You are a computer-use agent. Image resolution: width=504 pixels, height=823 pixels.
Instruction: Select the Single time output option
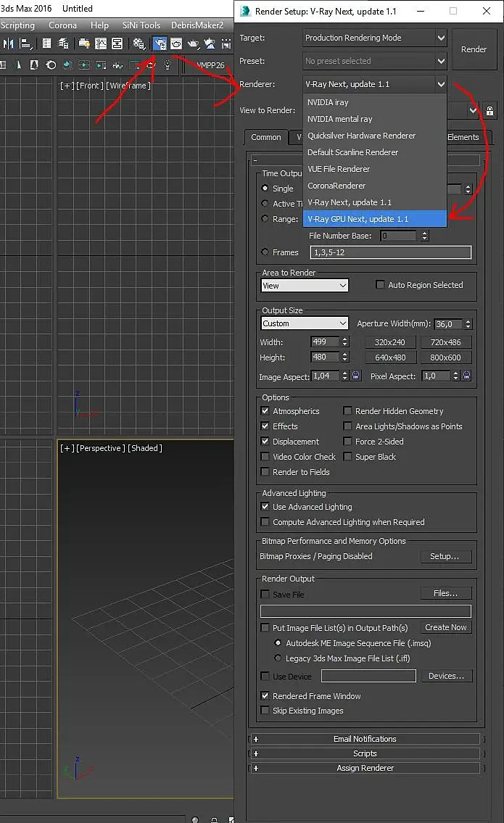point(265,188)
